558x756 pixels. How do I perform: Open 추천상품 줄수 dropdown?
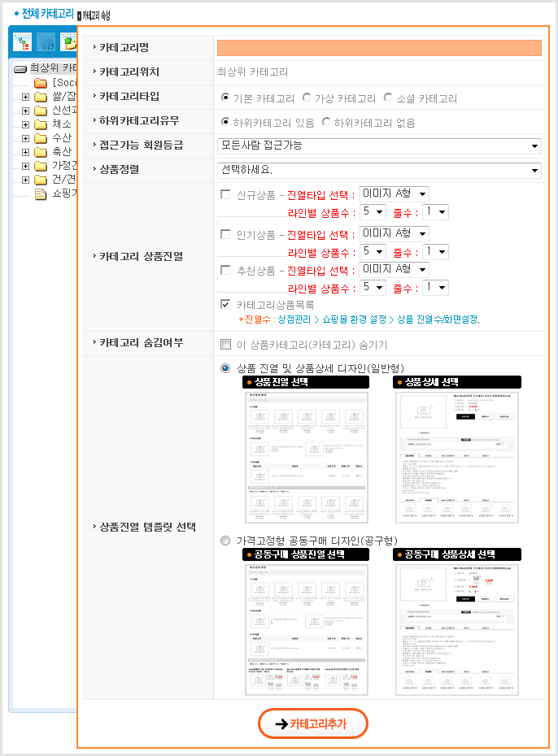point(435,287)
